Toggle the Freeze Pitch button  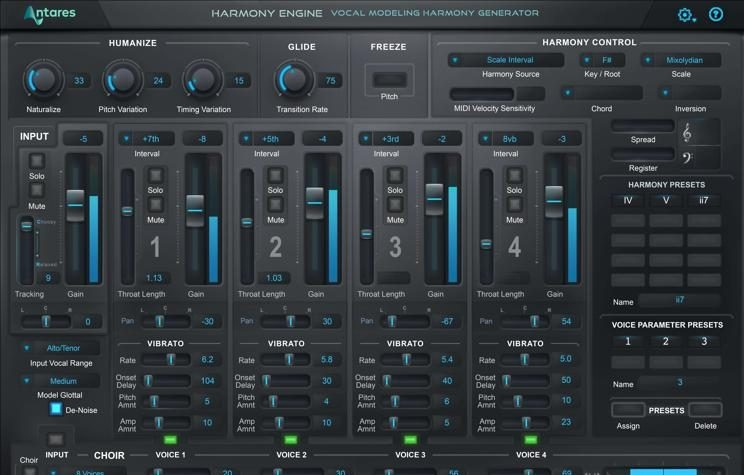click(389, 79)
